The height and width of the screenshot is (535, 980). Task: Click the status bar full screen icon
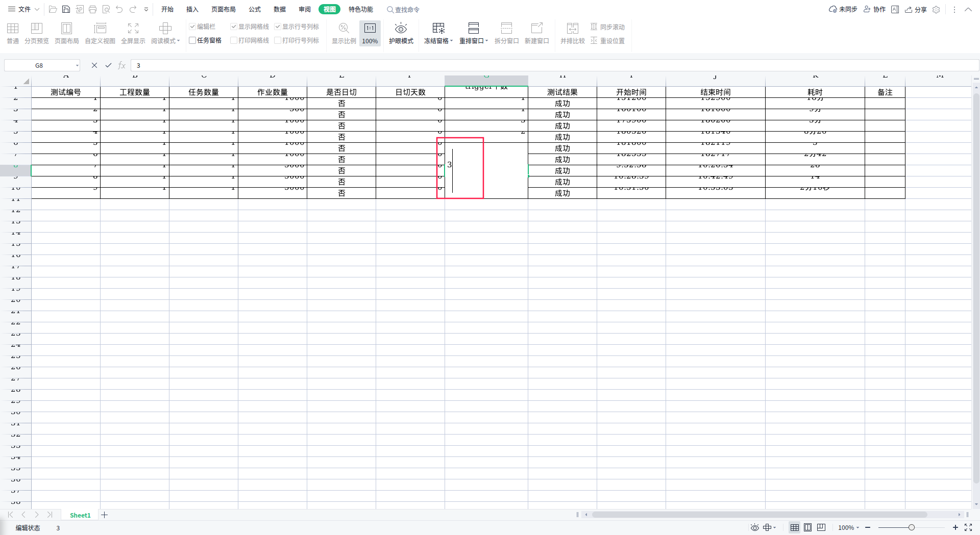tap(968, 527)
